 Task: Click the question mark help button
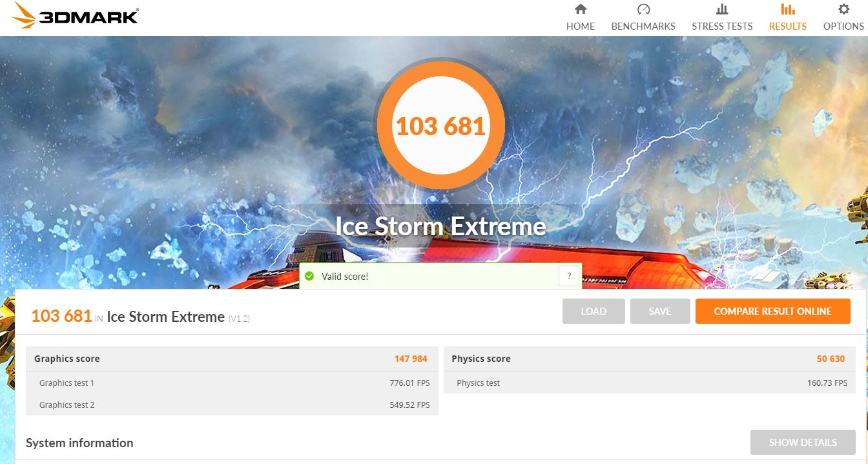click(x=569, y=277)
